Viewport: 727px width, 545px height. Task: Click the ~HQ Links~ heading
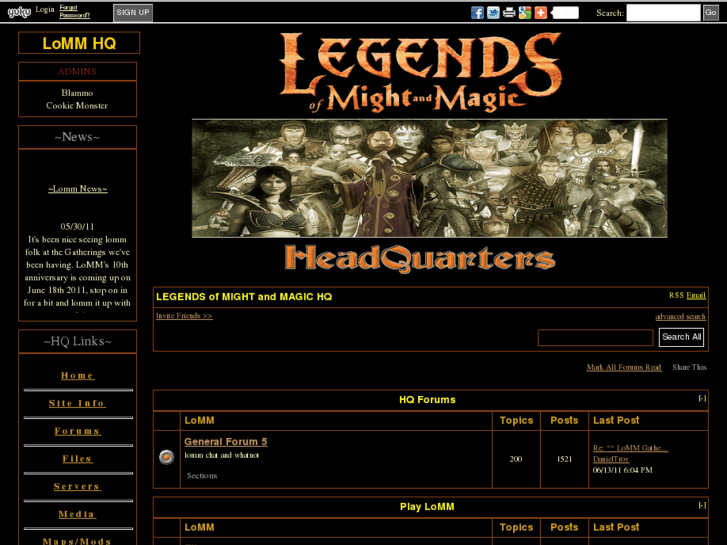click(x=77, y=341)
